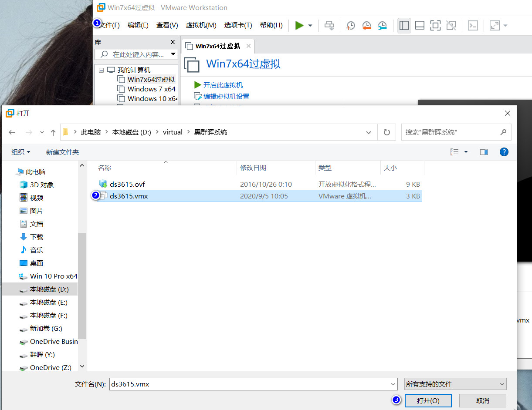Open the 帮助(H) menu

click(271, 25)
